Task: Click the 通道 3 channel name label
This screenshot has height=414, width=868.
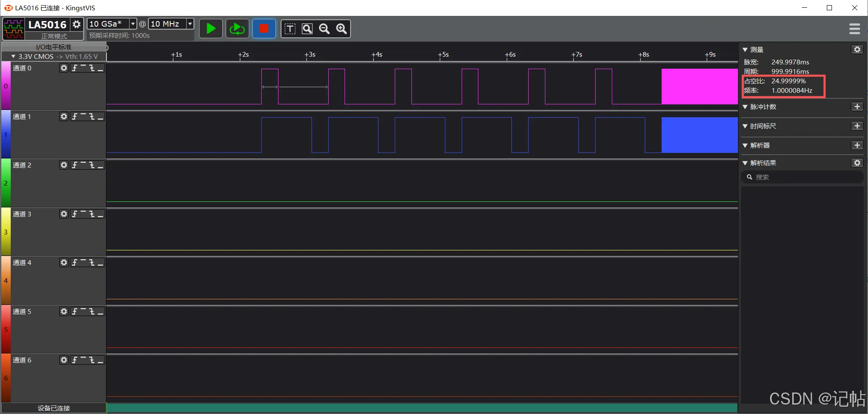Action: 22,214
